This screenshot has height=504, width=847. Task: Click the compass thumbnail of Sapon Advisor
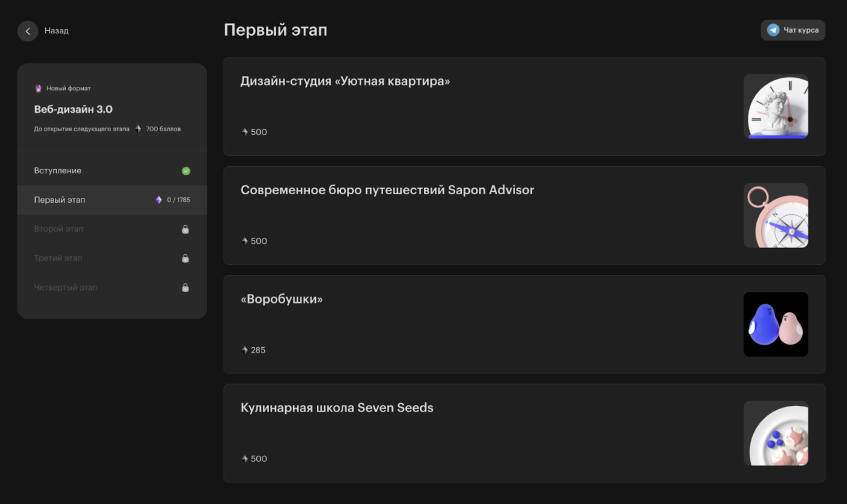click(x=776, y=216)
